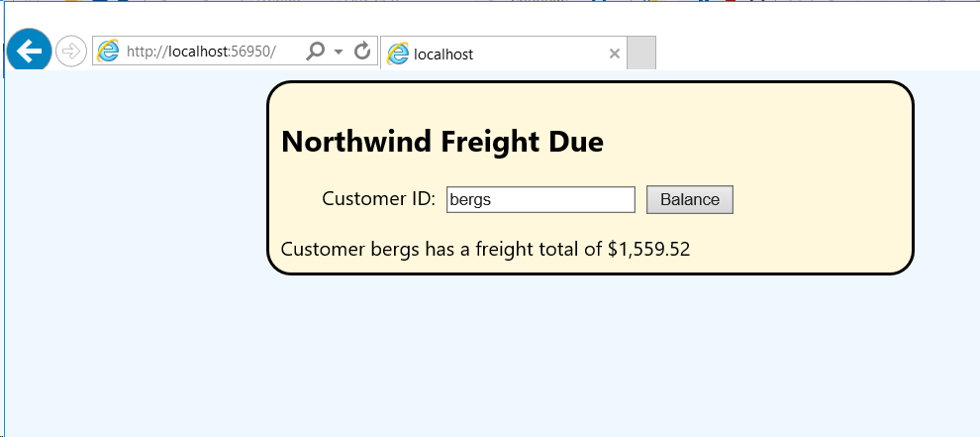Click the light blue page background
The width and height of the screenshot is (980, 437).
487,357
